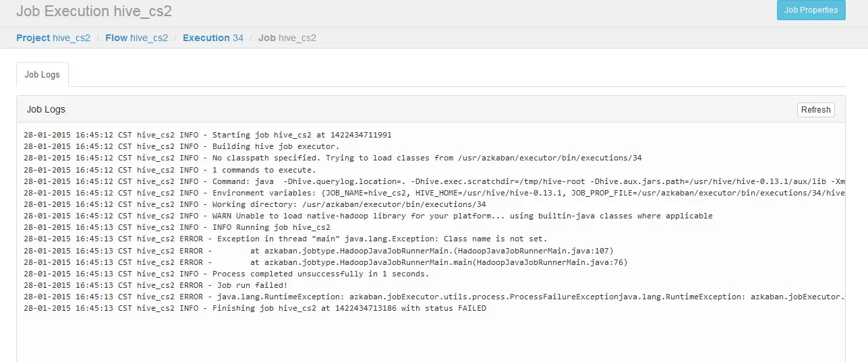Select the 'Finishing job hive_cs2' status FAILED line
This screenshot has width=868, height=362.
tap(255, 308)
